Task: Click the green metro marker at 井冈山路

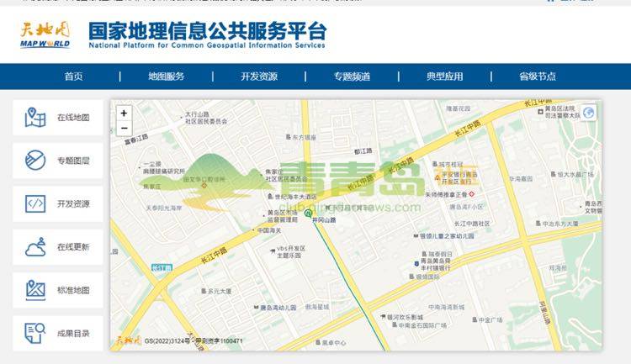Action: coord(308,214)
